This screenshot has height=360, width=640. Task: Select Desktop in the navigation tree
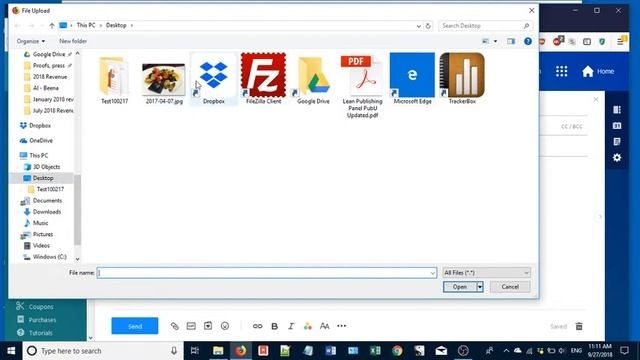(x=42, y=178)
